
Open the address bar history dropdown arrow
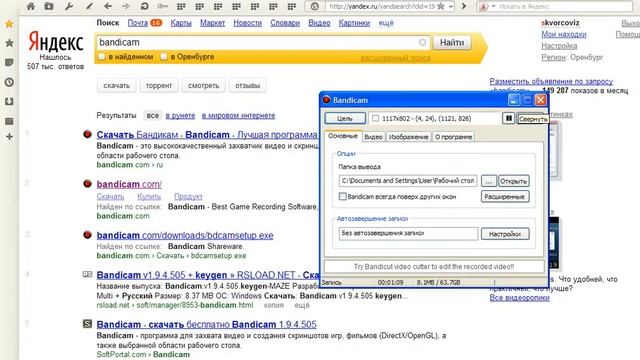click(x=451, y=7)
